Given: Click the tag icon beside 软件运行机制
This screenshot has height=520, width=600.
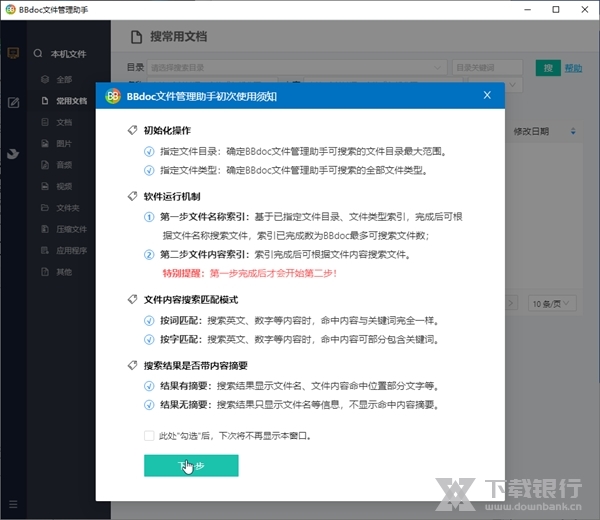Looking at the screenshot, I should 132,196.
